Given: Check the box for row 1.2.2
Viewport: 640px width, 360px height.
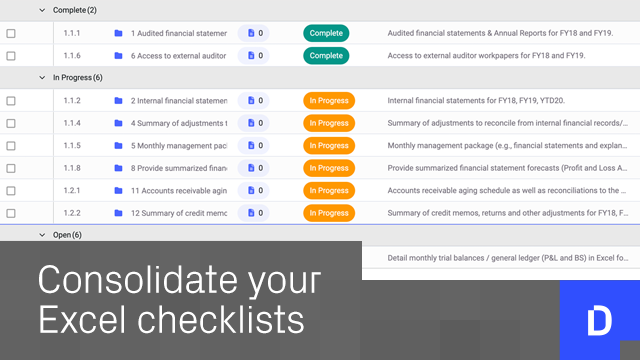Looking at the screenshot, I should [x=11, y=213].
